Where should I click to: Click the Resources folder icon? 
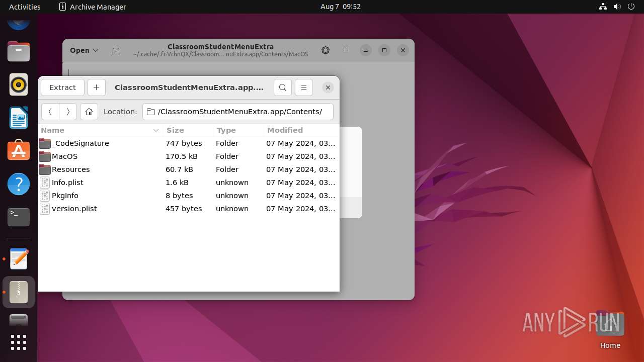(45, 169)
